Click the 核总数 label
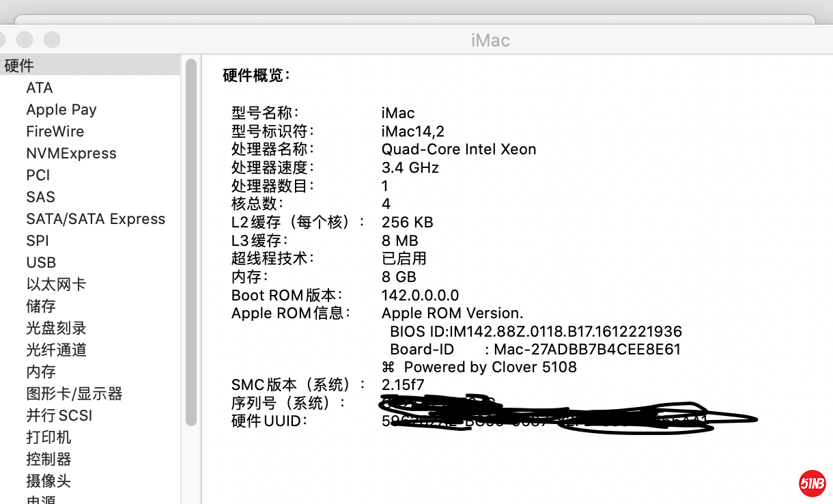This screenshot has height=504, width=833. [x=257, y=204]
